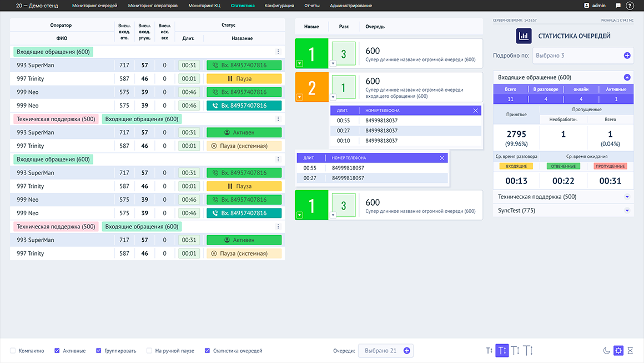Open the Подробно по selection field

pos(583,56)
